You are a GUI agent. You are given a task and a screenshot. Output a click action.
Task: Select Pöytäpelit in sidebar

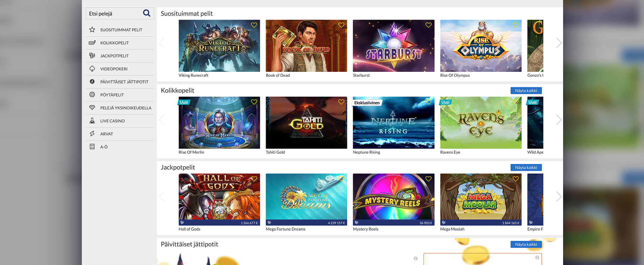pos(120,95)
